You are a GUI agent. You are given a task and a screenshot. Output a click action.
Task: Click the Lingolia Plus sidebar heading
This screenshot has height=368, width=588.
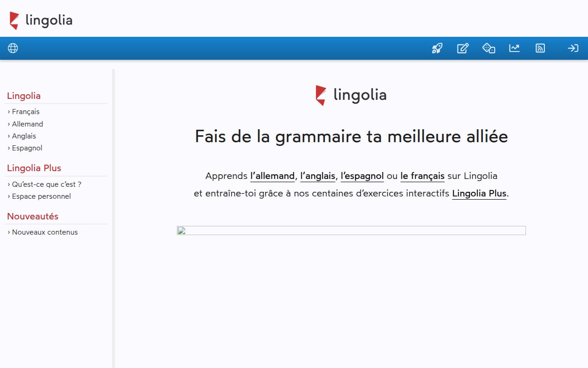point(34,168)
